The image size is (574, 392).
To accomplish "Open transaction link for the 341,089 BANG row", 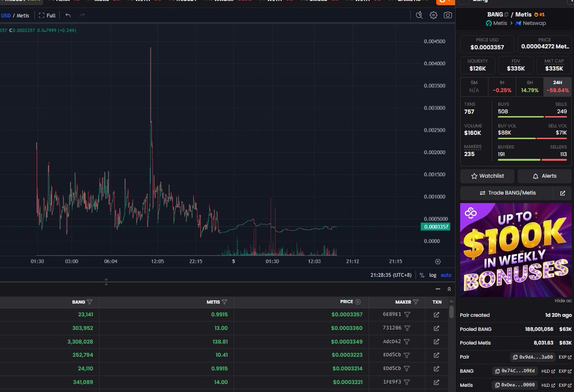I will [436, 382].
